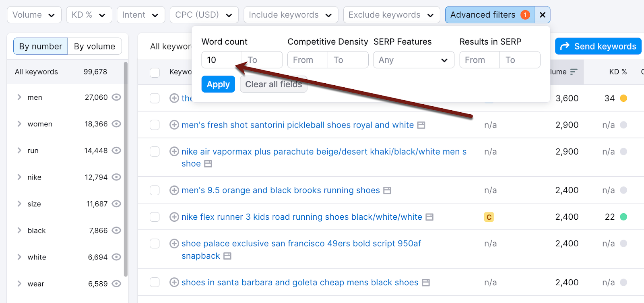Viewport: 644px width, 303px height.
Task: Open the Intent filter dropdown
Action: 141,15
